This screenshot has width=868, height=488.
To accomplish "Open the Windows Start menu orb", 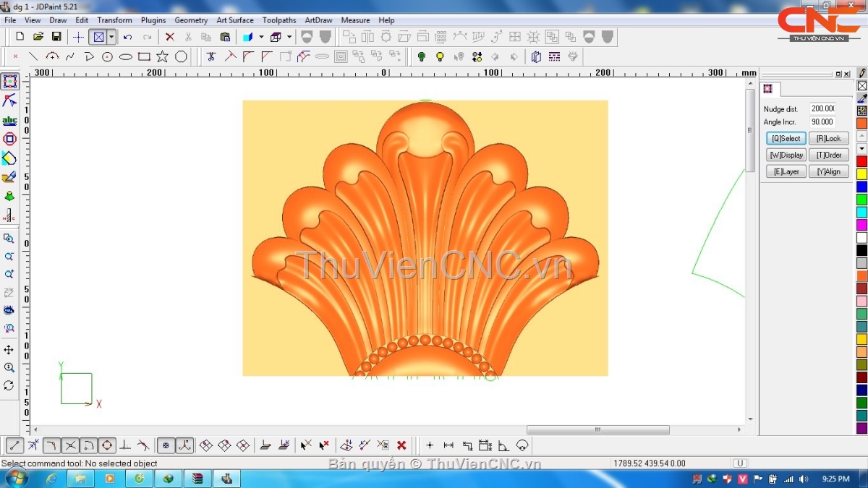I will tap(16, 478).
